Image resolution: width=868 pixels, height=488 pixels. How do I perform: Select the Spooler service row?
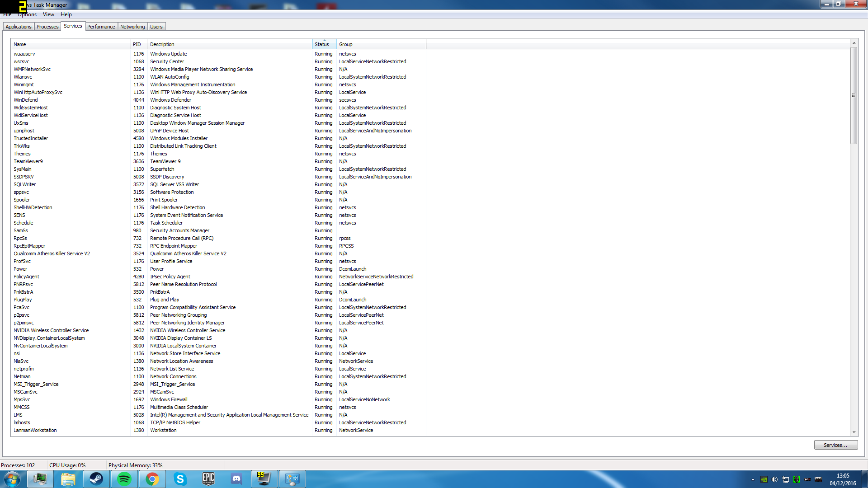[x=219, y=200]
